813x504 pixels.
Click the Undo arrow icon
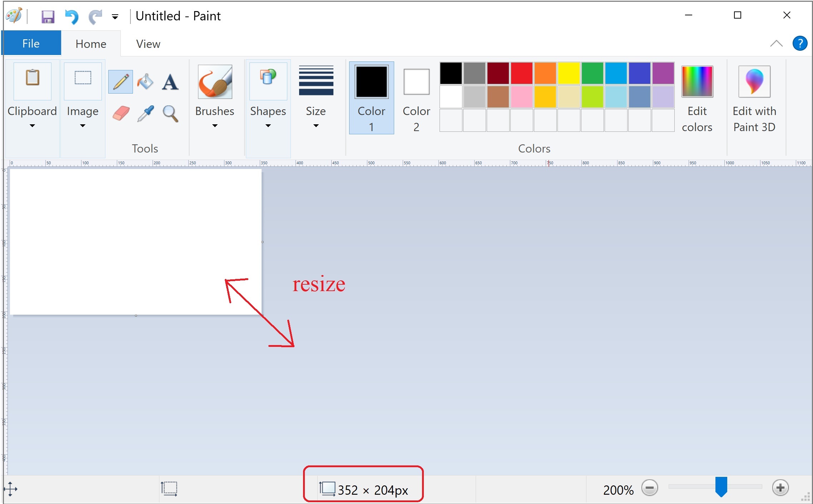point(71,16)
